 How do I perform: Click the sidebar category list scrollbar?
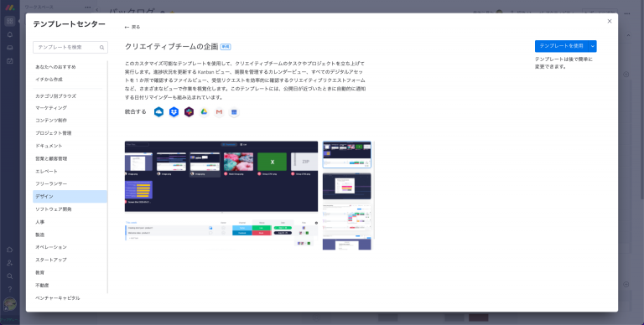point(107,178)
